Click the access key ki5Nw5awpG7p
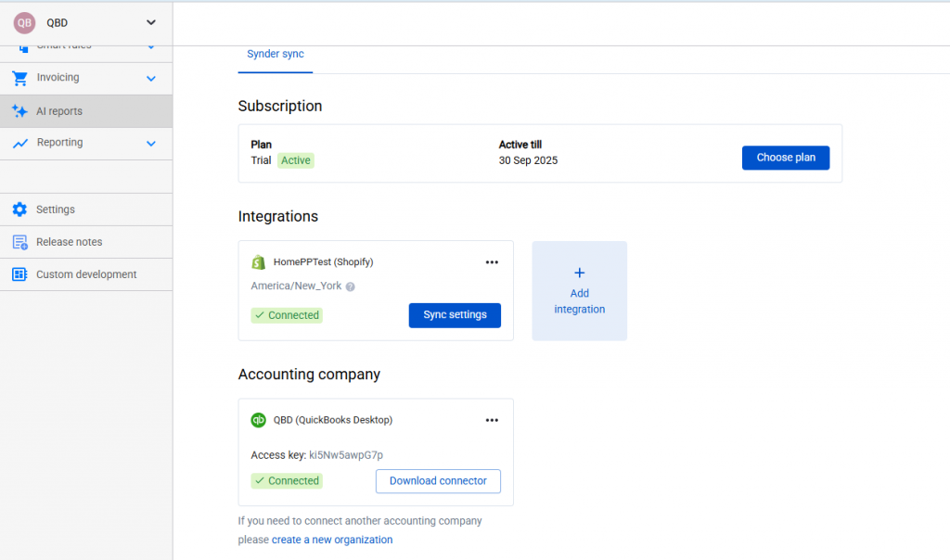The image size is (950, 560). (x=346, y=455)
